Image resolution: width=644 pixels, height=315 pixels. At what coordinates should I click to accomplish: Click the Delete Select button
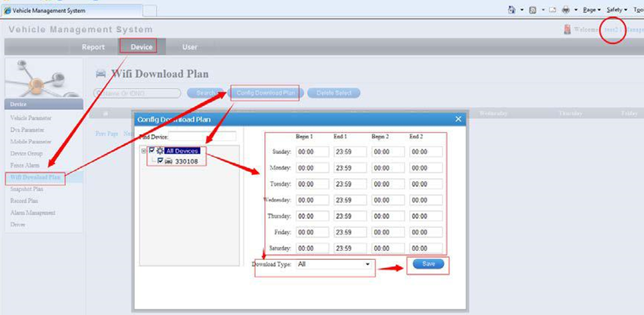(x=334, y=94)
